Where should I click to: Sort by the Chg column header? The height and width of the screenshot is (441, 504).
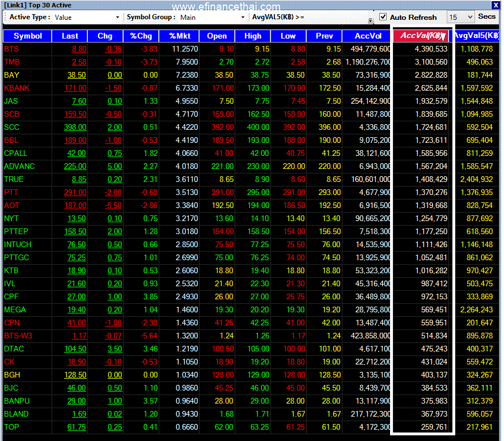click(x=105, y=36)
